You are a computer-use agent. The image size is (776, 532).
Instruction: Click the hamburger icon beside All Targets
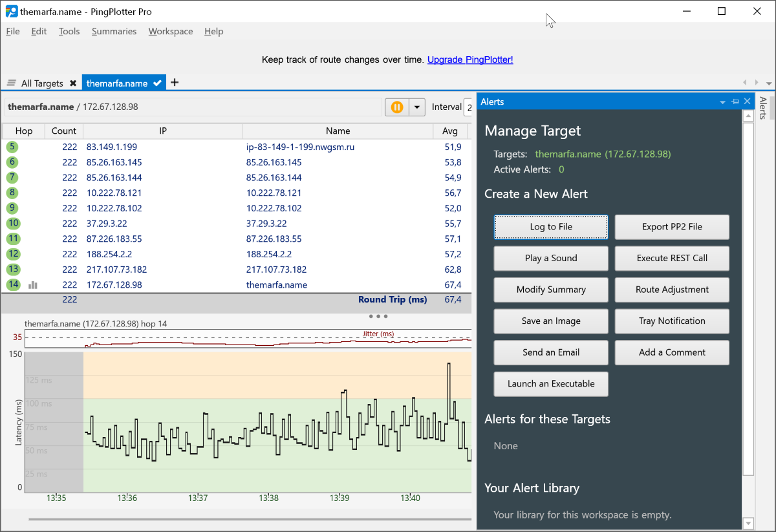[11, 83]
